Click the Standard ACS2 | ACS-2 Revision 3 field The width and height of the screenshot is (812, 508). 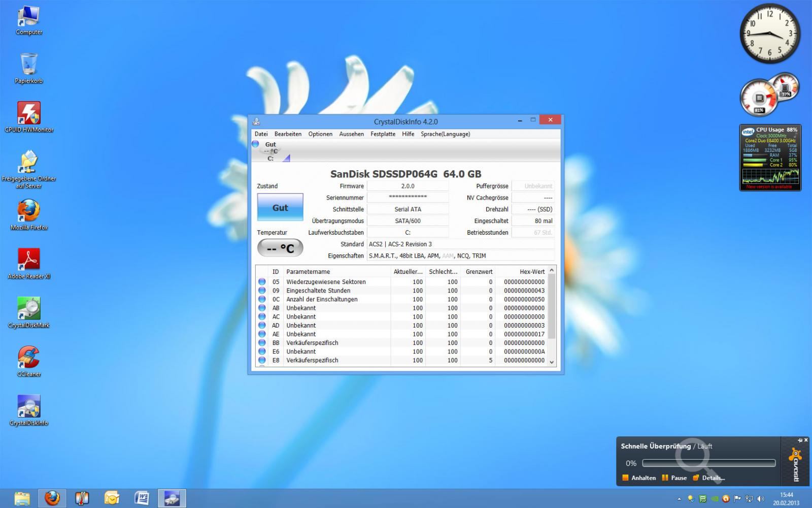point(461,244)
